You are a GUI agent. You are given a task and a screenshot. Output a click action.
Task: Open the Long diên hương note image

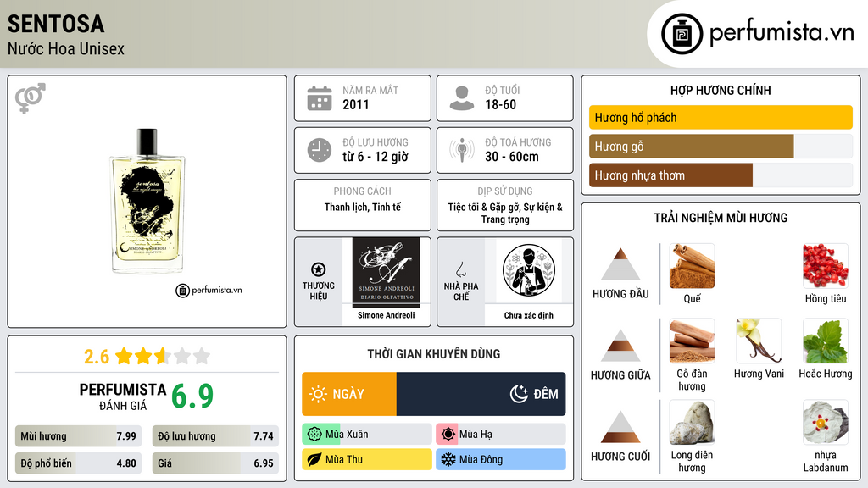coord(692,422)
